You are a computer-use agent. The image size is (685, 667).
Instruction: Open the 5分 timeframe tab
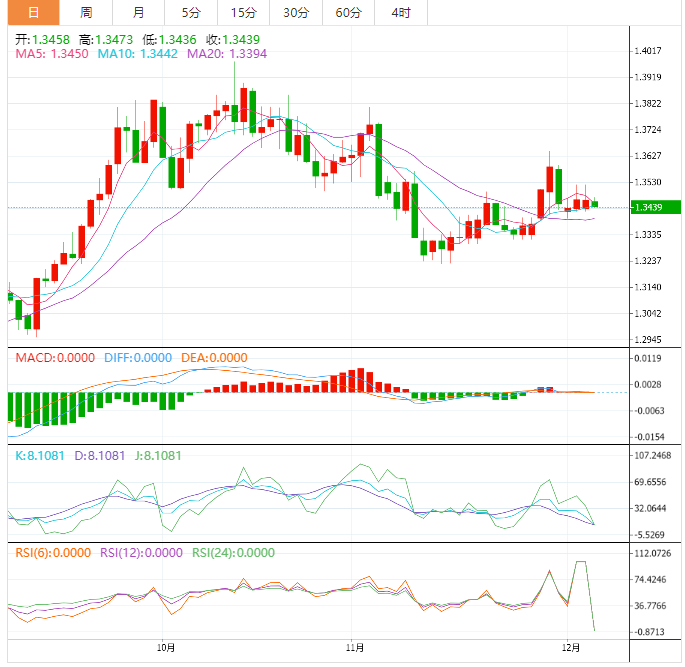[x=191, y=12]
